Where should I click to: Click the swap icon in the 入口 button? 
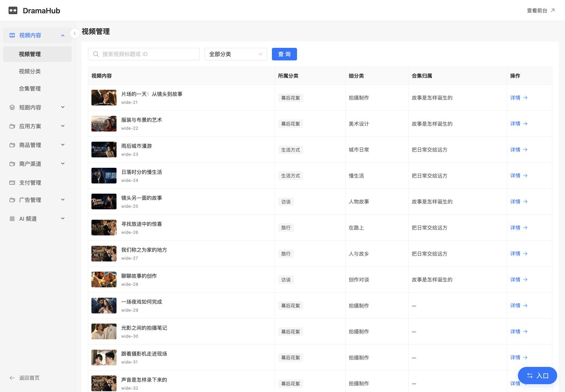pyautogui.click(x=530, y=376)
